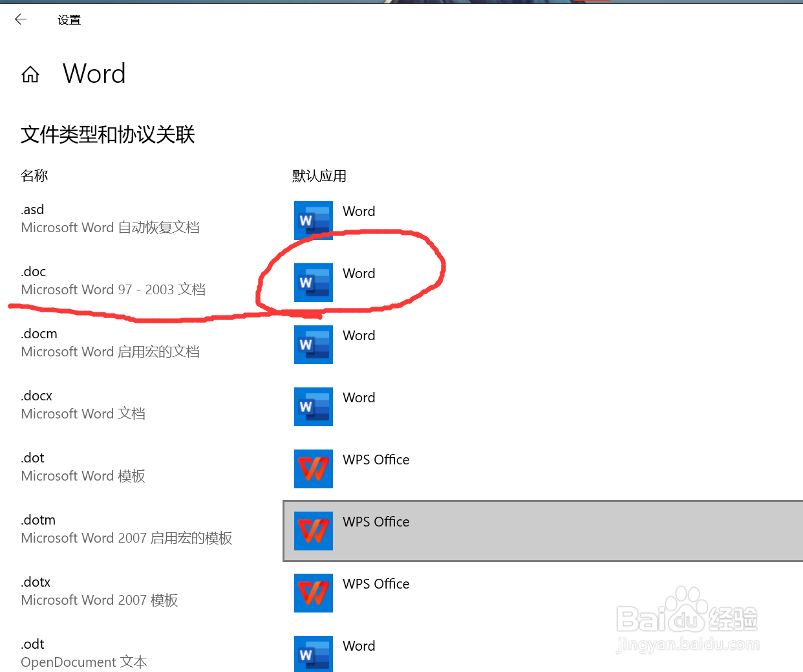Click the 文件类型和协议关联 heading
This screenshot has width=803, height=672.
pos(108,135)
